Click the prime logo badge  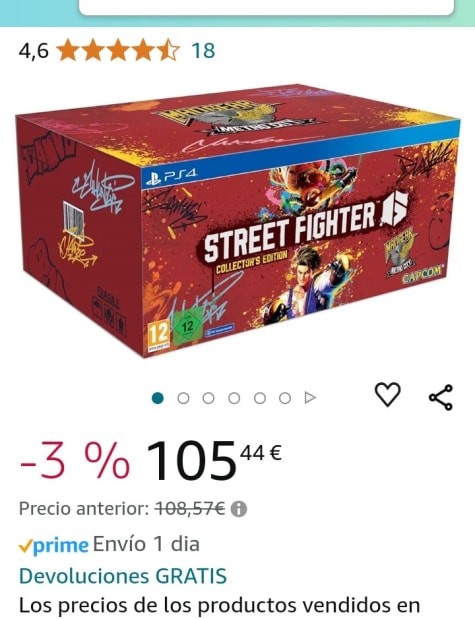point(53,546)
